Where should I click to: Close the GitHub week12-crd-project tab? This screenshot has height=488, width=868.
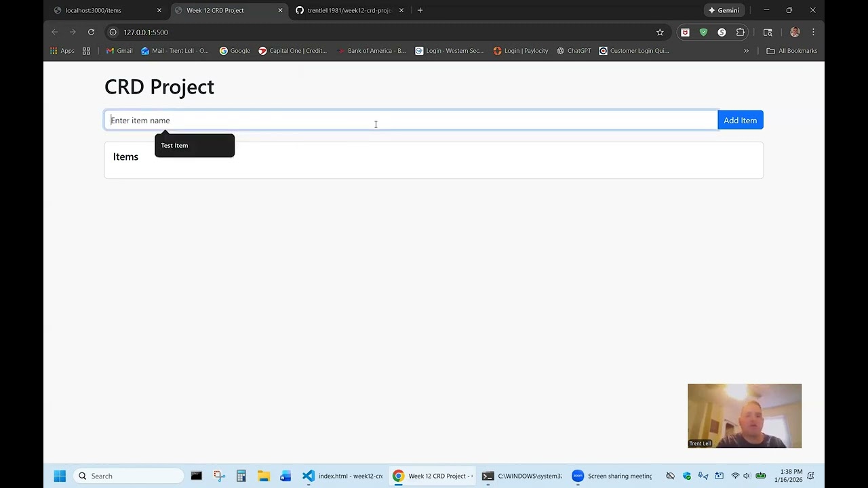click(401, 10)
